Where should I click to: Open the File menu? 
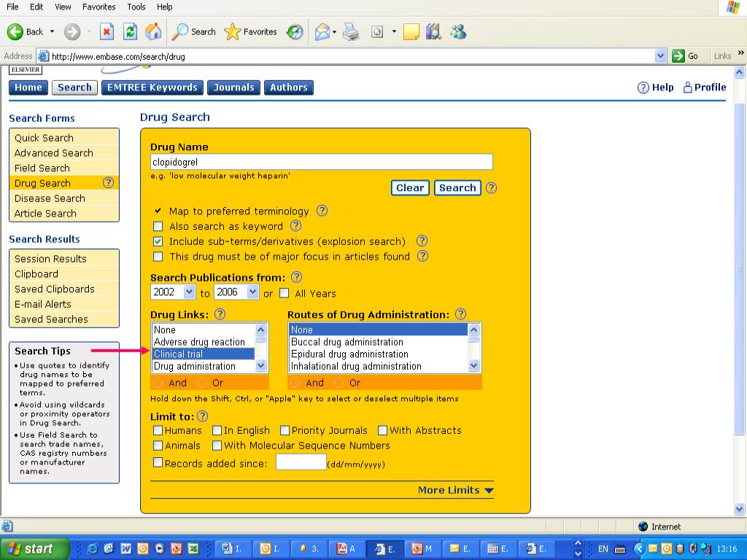(x=13, y=7)
